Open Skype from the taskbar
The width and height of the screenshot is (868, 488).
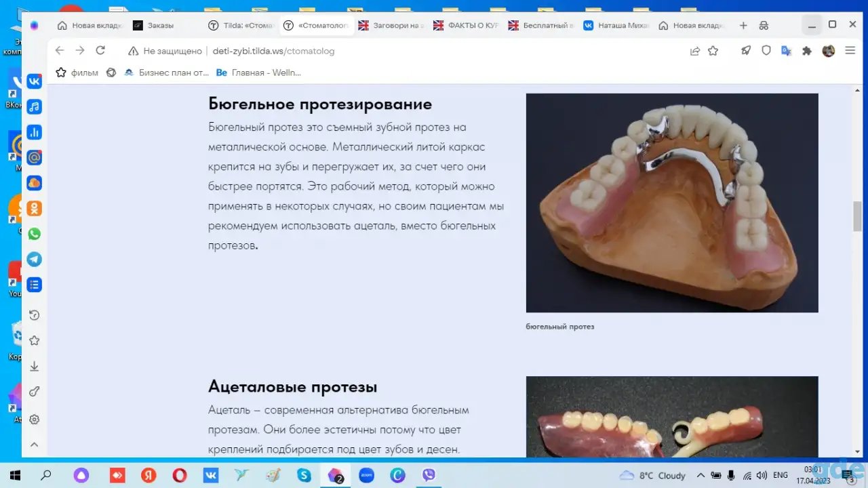pyautogui.click(x=304, y=475)
